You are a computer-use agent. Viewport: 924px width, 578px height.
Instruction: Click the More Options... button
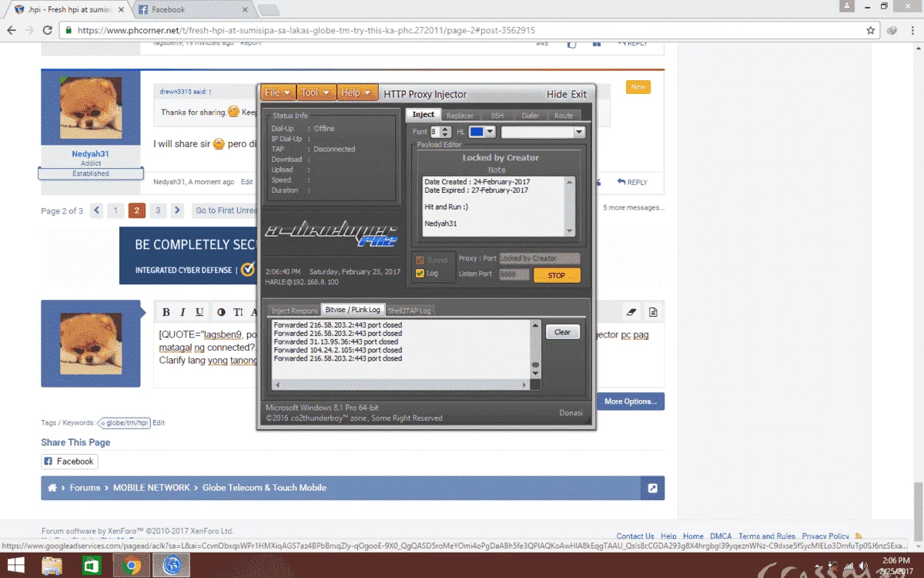630,402
